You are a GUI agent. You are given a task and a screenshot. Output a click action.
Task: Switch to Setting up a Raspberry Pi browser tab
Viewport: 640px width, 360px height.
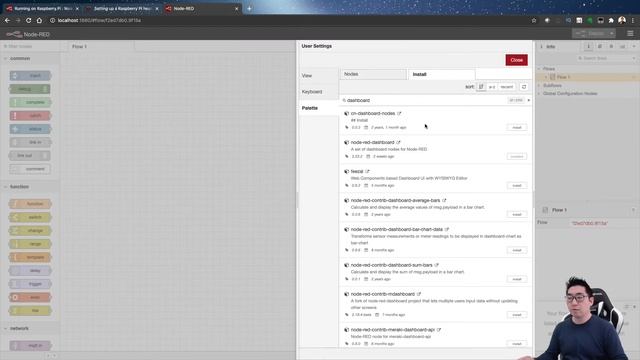pos(122,9)
